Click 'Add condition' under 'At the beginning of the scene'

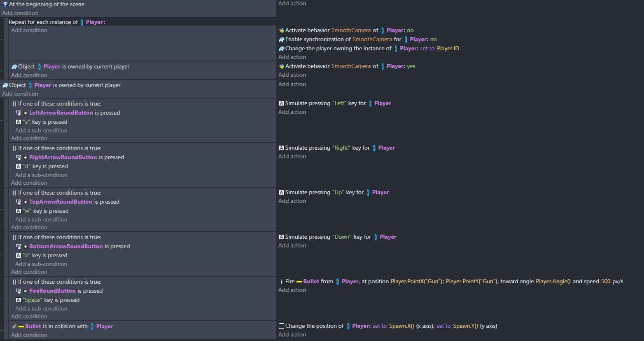pos(20,13)
